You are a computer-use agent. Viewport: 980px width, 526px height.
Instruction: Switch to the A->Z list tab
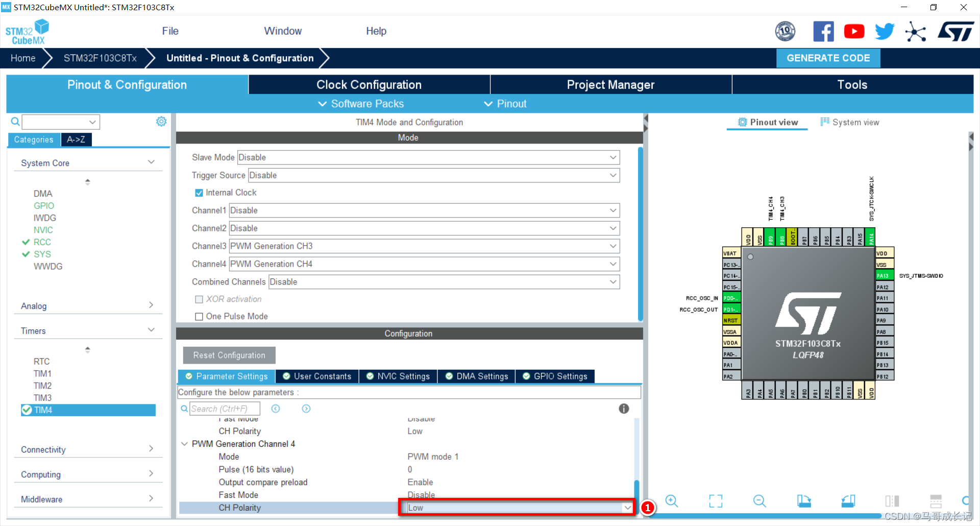76,139
